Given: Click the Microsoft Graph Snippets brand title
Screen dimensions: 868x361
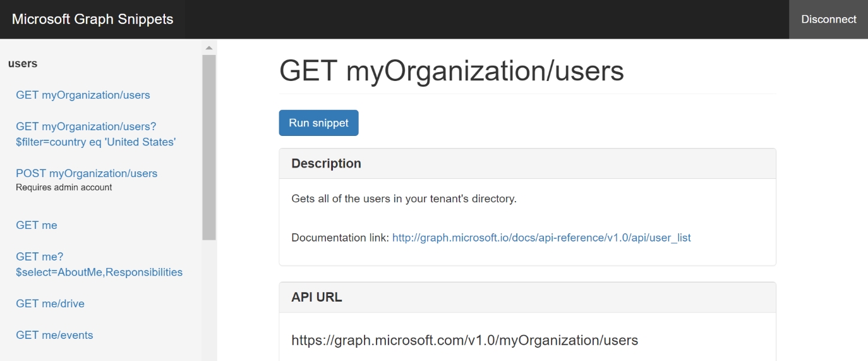Looking at the screenshot, I should pos(92,19).
